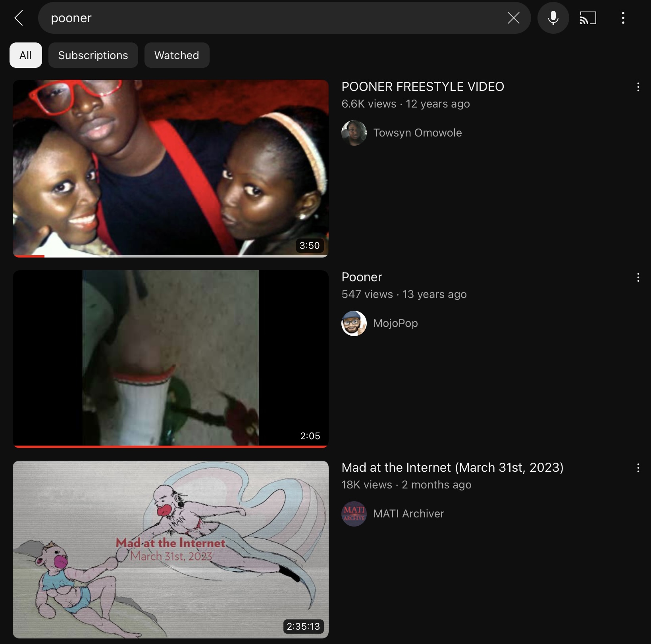
Task: Open the 'Pooner' video title
Action: (362, 277)
